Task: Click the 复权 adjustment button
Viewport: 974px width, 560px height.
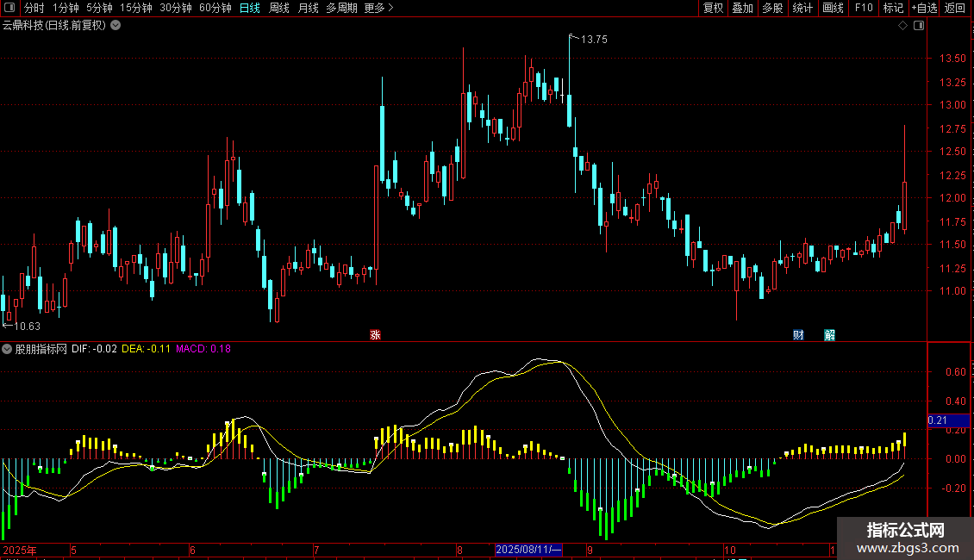Action: (713, 8)
